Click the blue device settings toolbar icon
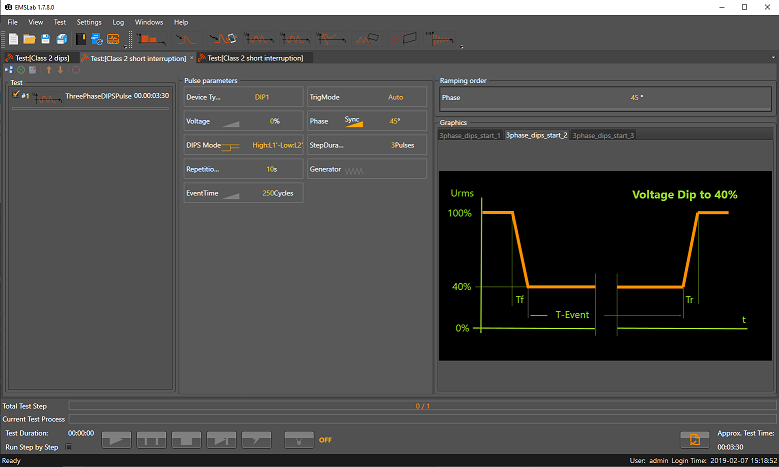 [97, 39]
